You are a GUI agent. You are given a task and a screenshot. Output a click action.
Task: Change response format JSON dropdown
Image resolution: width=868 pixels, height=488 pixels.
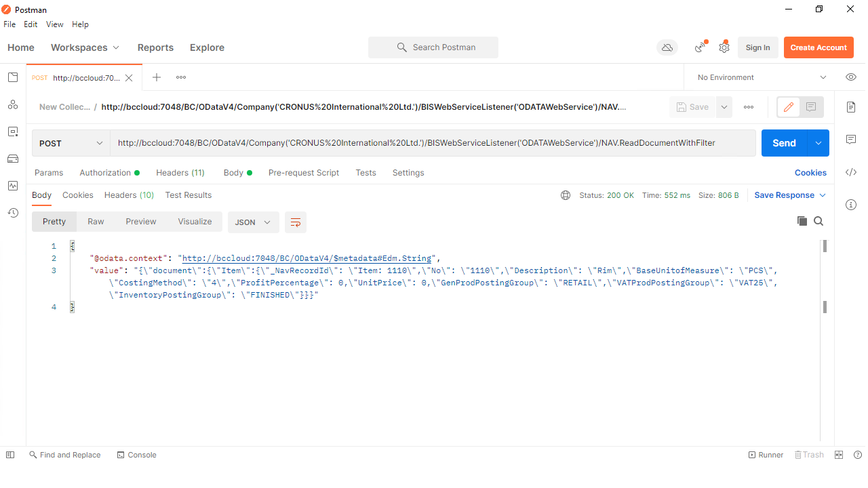click(254, 222)
